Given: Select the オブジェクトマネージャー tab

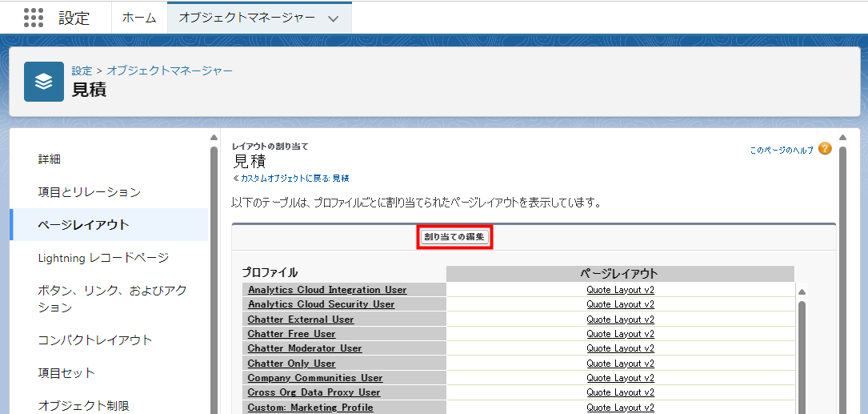Looking at the screenshot, I should click(246, 18).
